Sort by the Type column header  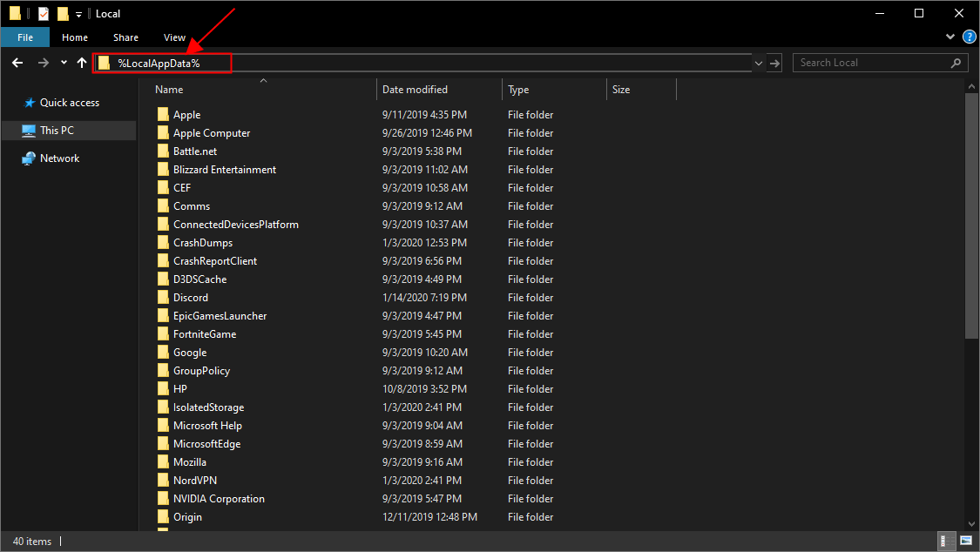(x=519, y=90)
